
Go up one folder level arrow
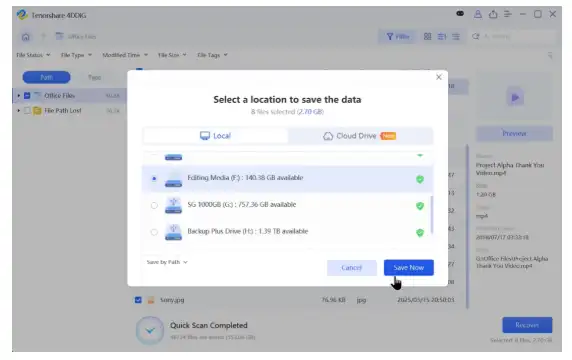pyautogui.click(x=43, y=36)
